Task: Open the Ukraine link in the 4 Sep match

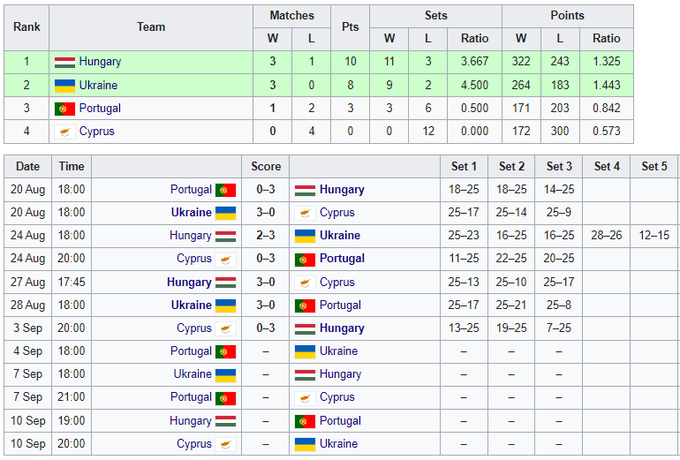Action: pos(339,351)
